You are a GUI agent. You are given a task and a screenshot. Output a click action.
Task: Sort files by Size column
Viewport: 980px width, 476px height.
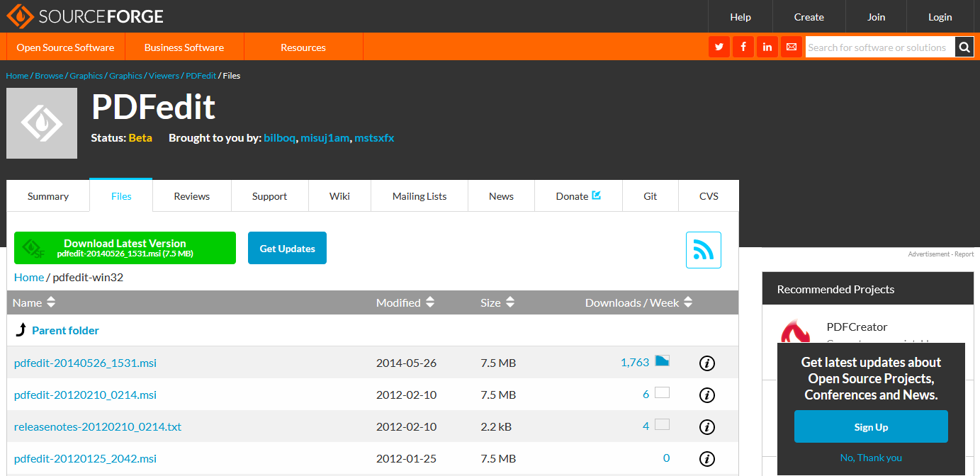497,302
